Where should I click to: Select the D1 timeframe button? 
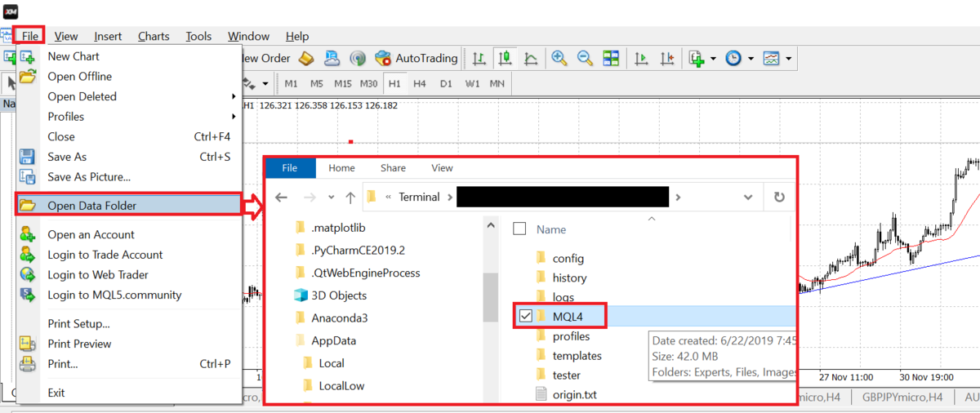click(446, 83)
